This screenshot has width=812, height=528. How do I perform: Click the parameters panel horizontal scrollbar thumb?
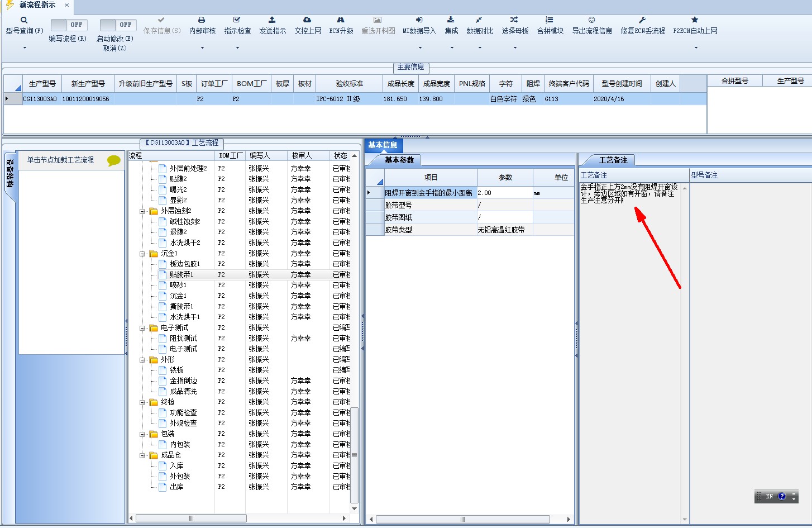click(462, 520)
